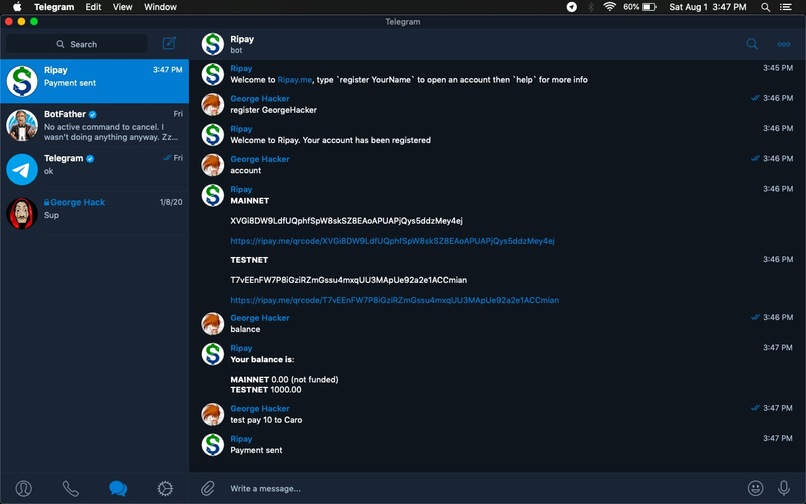Open the View menu

(x=122, y=7)
